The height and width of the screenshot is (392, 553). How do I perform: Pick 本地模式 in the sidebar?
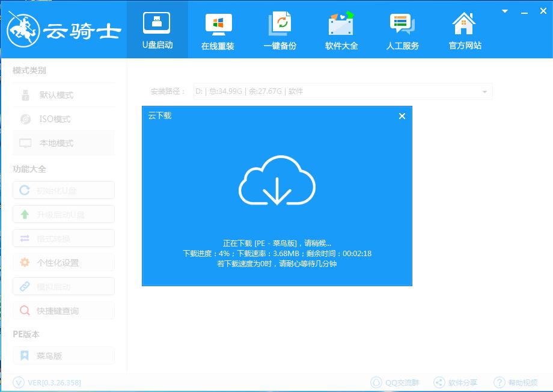[64, 143]
